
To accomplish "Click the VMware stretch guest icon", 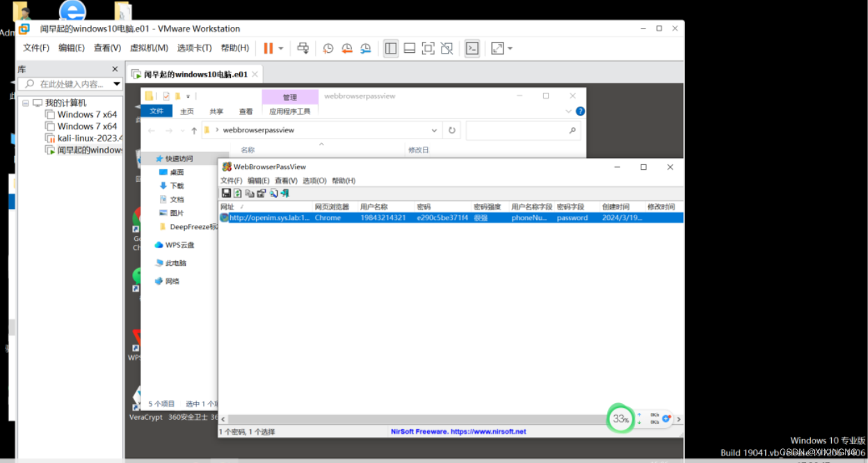I will [497, 48].
